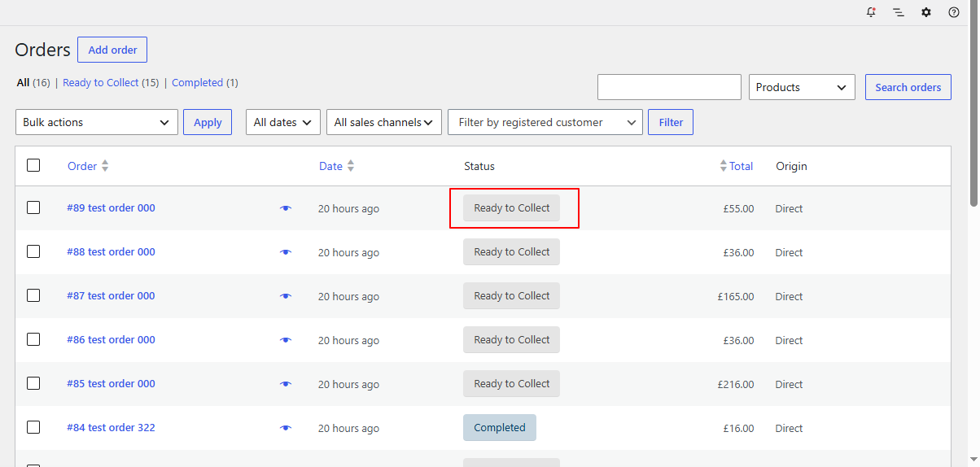Image resolution: width=980 pixels, height=467 pixels.
Task: Sort by the Order column header
Action: click(82, 166)
